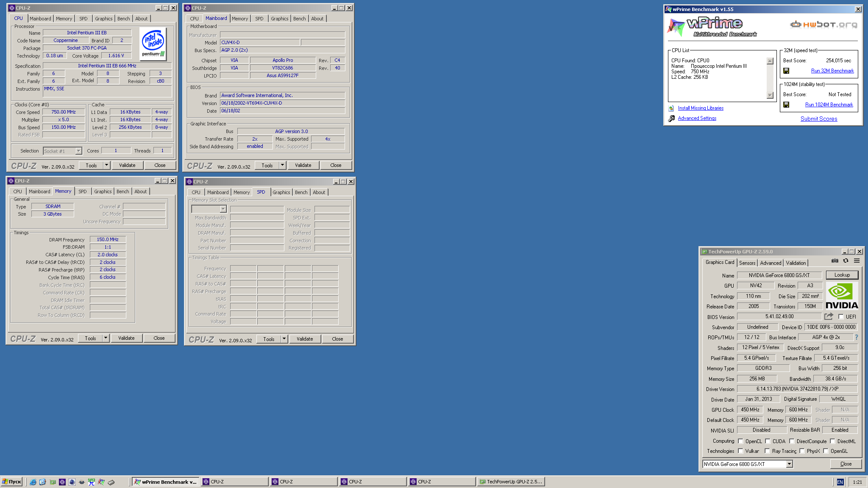The width and height of the screenshot is (868, 488).
Task: Toggle the DirectCompute checkbox
Action: [792, 441]
